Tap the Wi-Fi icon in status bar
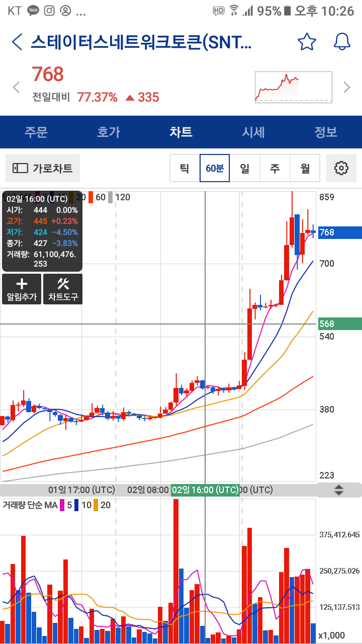The image size is (362, 644). click(234, 10)
